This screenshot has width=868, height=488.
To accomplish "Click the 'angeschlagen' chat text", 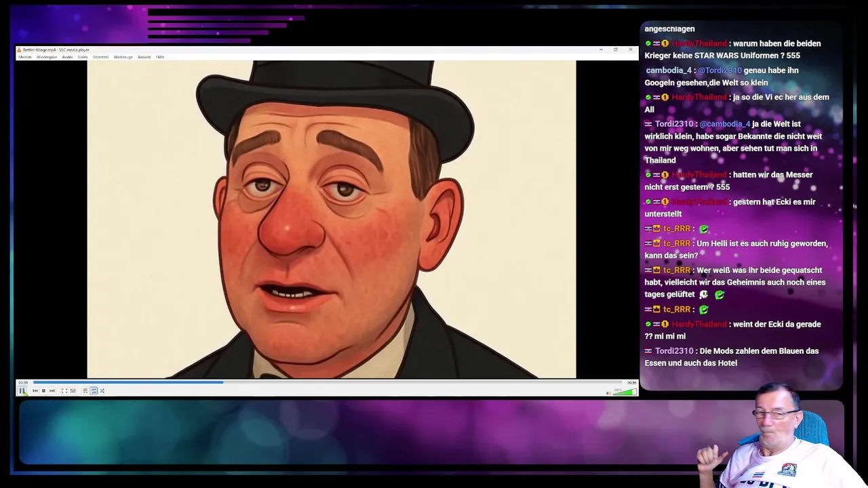I will click(x=669, y=29).
